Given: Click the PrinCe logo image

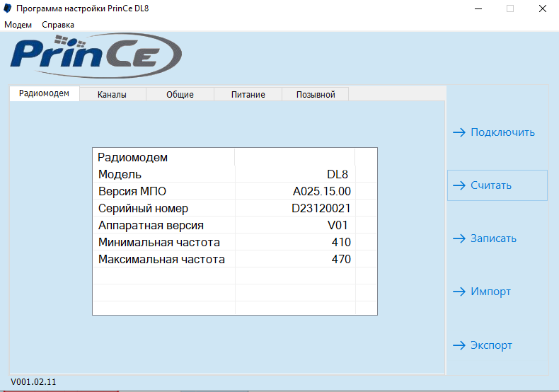Looking at the screenshot, I should pyautogui.click(x=96, y=56).
